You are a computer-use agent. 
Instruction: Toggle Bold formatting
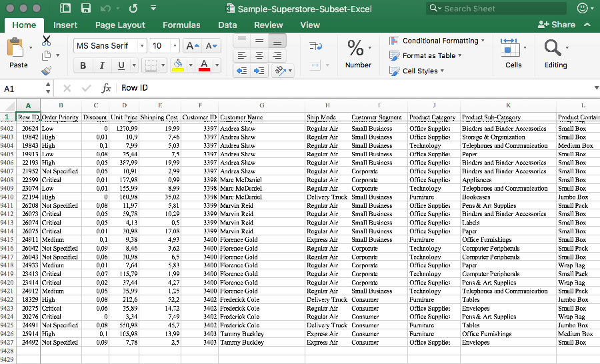[x=83, y=65]
